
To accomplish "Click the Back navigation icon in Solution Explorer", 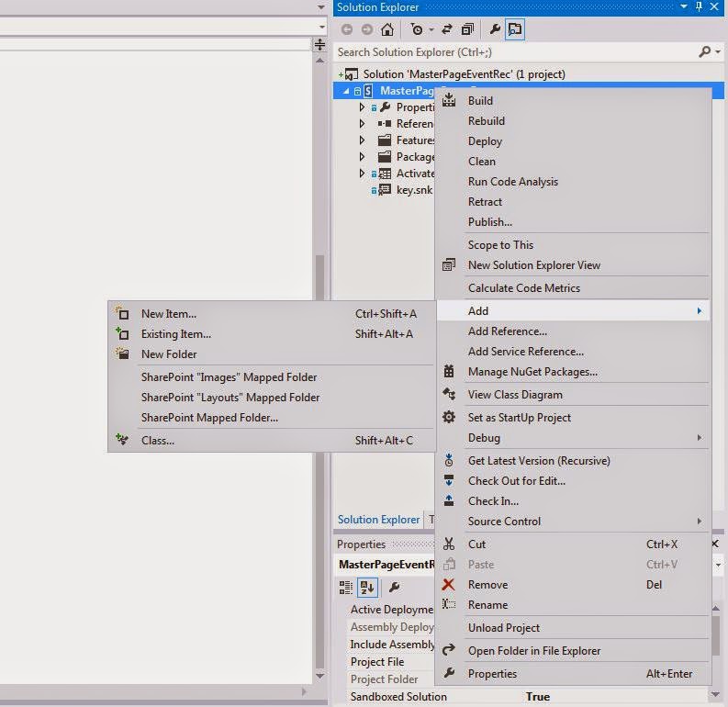I will (346, 29).
